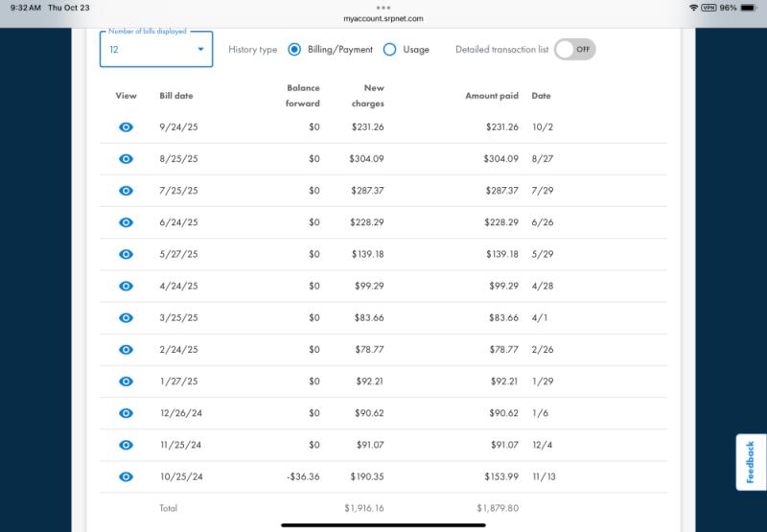Enable the Detailed transaction list toggle
The height and width of the screenshot is (532, 767).
click(x=574, y=50)
